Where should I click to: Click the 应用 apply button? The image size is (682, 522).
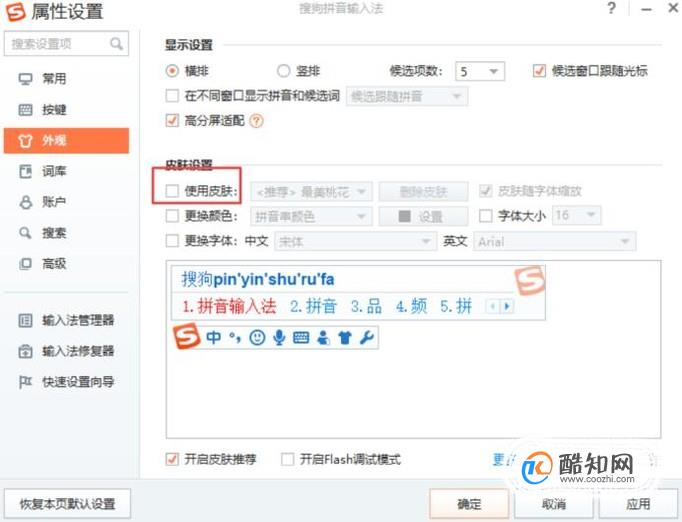pyautogui.click(x=638, y=504)
